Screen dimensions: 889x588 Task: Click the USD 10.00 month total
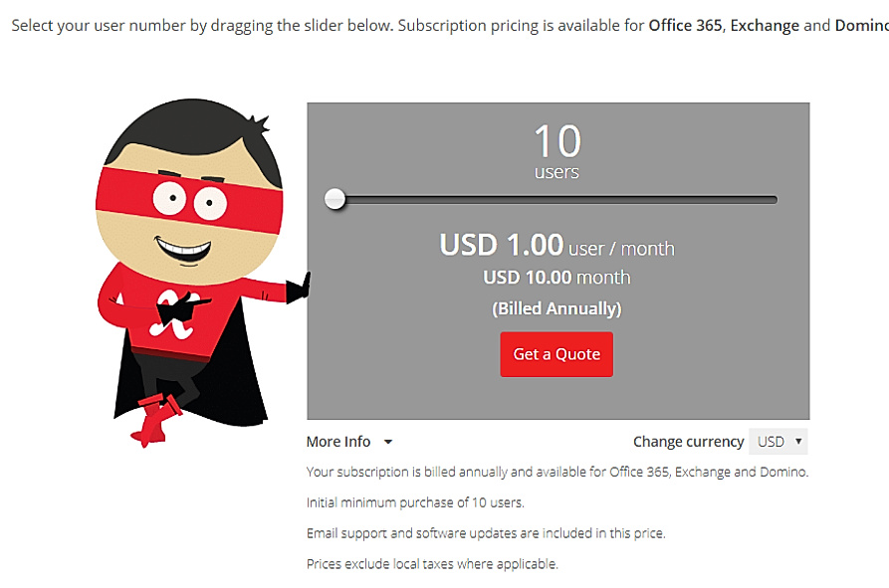[x=556, y=278]
